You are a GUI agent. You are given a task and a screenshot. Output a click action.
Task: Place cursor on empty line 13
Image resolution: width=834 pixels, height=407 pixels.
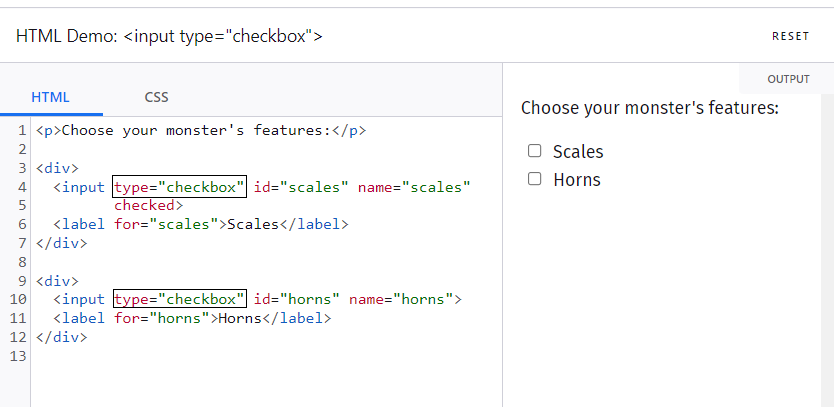pyautogui.click(x=266, y=356)
